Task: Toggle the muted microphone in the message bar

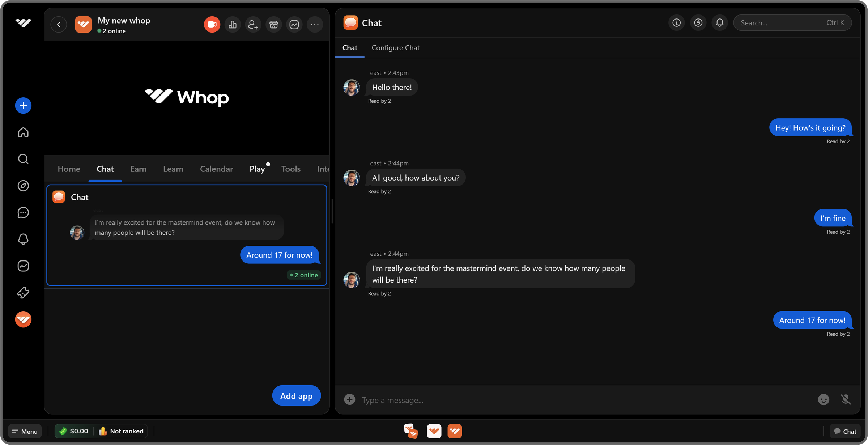Action: [x=846, y=399]
